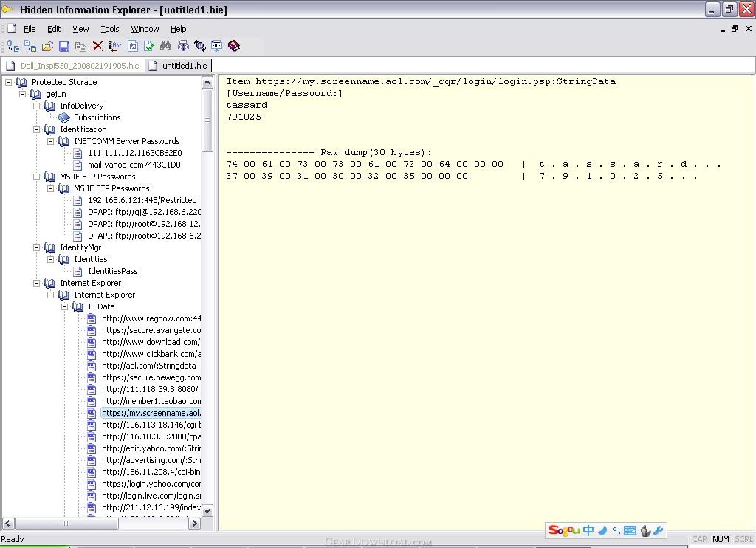Viewport: 756px width, 548px height.
Task: Collapse the Identities node
Action: pyautogui.click(x=50, y=259)
